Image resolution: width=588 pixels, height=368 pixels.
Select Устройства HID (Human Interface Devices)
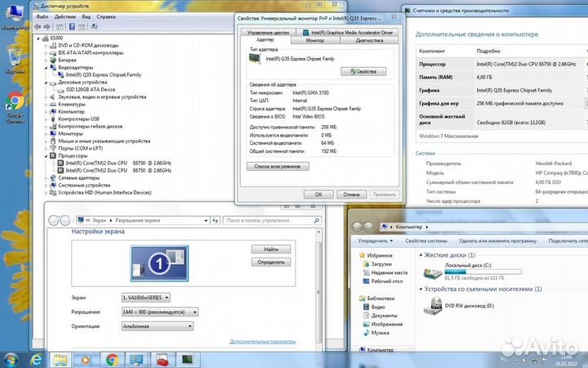click(x=105, y=193)
